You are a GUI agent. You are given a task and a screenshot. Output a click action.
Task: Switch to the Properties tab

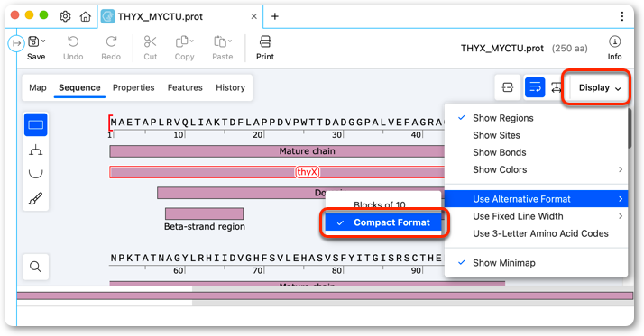[133, 87]
